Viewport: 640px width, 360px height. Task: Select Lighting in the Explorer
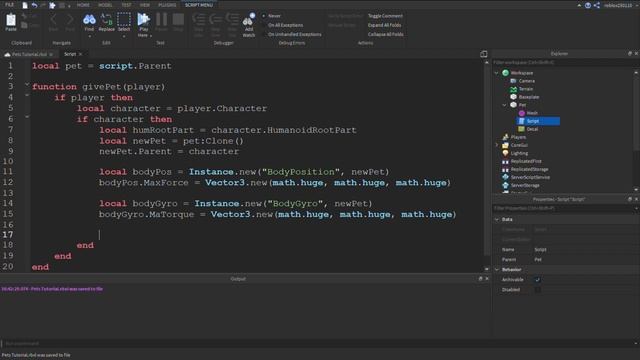point(519,153)
